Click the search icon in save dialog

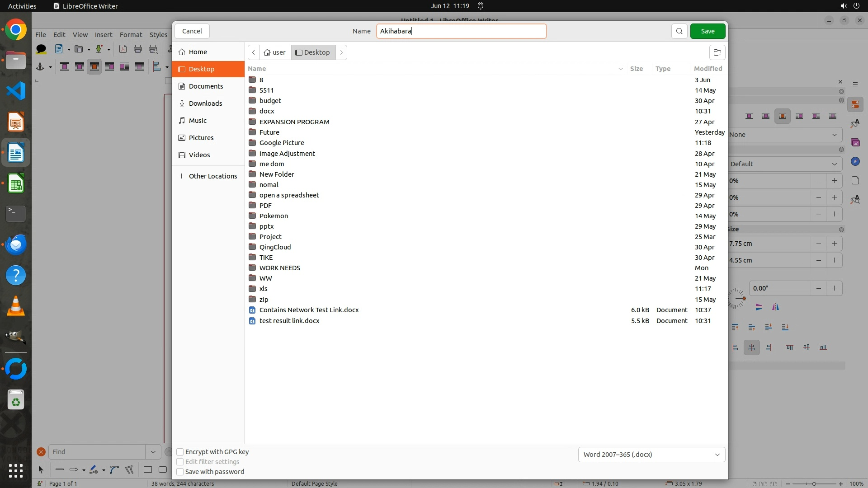[679, 31]
